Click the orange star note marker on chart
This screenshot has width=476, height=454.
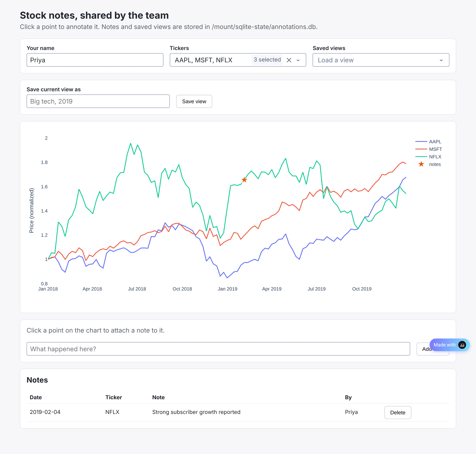[244, 180]
